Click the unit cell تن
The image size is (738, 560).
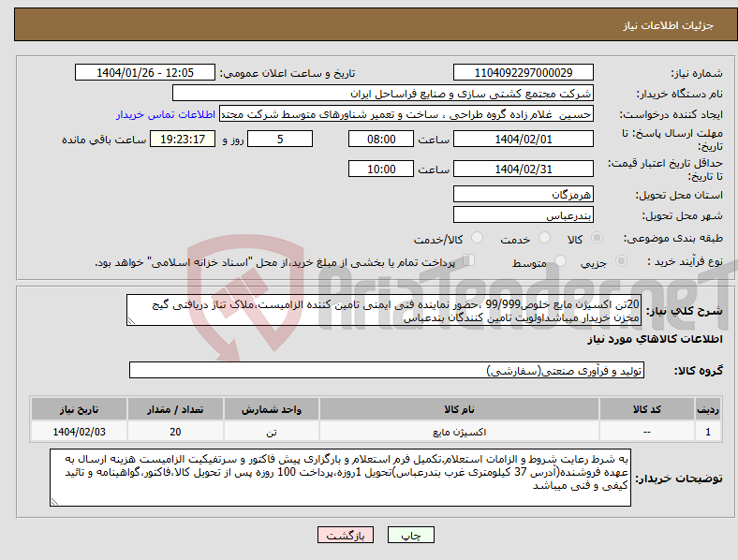pos(272,432)
